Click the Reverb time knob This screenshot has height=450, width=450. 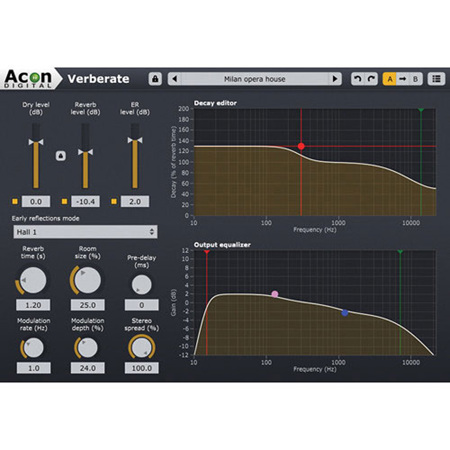(33, 280)
